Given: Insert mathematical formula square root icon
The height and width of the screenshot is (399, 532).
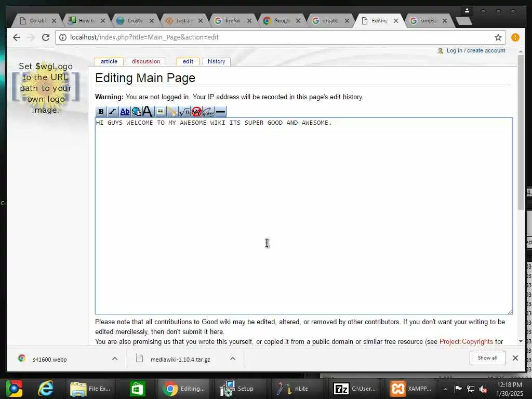Looking at the screenshot, I should (184, 111).
